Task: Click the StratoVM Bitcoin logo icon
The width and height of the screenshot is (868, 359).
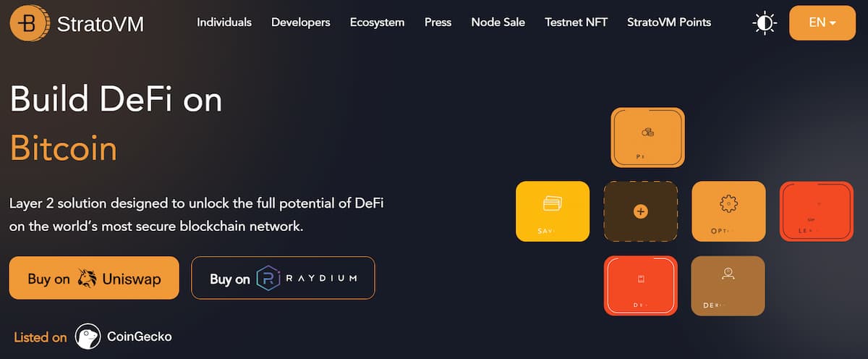Action: pos(28,24)
